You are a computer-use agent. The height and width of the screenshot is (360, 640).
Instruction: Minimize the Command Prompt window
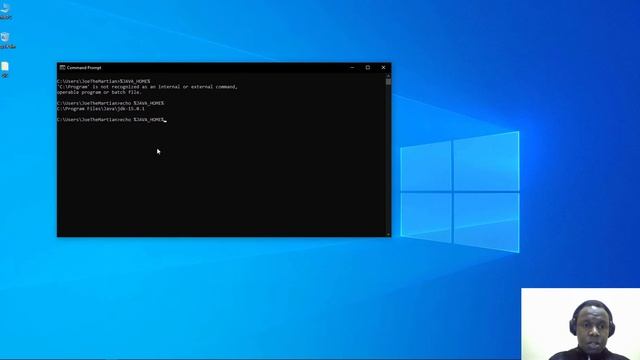coord(352,68)
